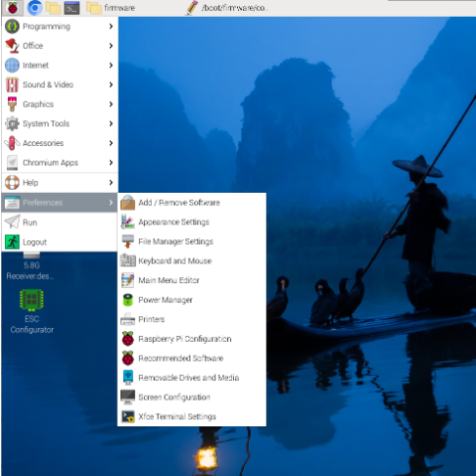Click the Keyboard and Mouse text
476x476 pixels.
[x=175, y=261]
